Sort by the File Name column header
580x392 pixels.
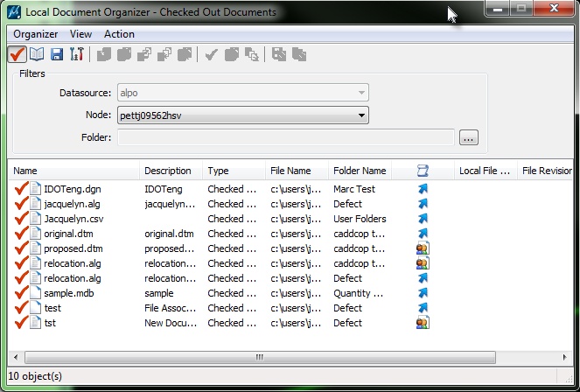[297, 171]
